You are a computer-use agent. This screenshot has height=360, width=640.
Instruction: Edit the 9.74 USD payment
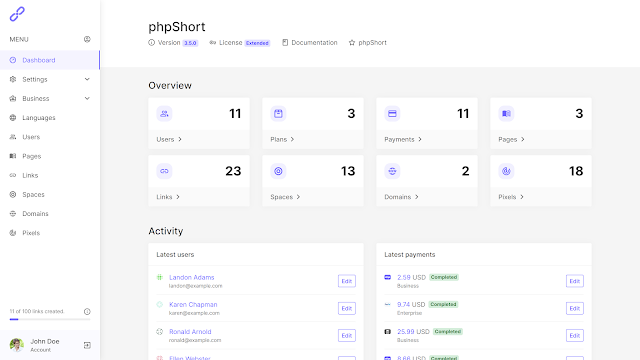click(x=575, y=308)
